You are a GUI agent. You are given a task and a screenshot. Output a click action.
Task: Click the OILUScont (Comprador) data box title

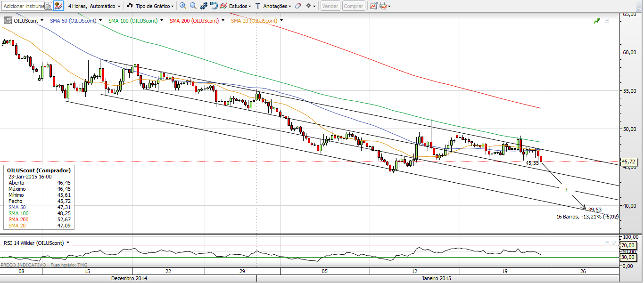coord(39,170)
